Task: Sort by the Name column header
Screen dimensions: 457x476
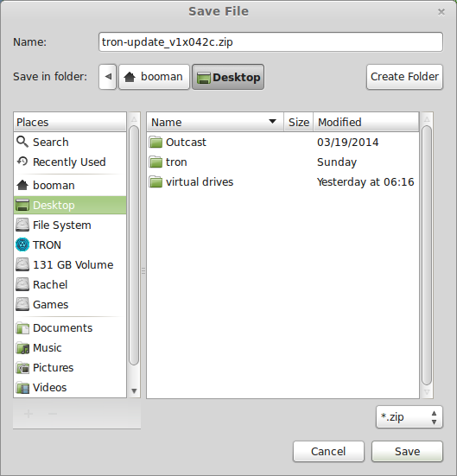Action: tap(215, 122)
